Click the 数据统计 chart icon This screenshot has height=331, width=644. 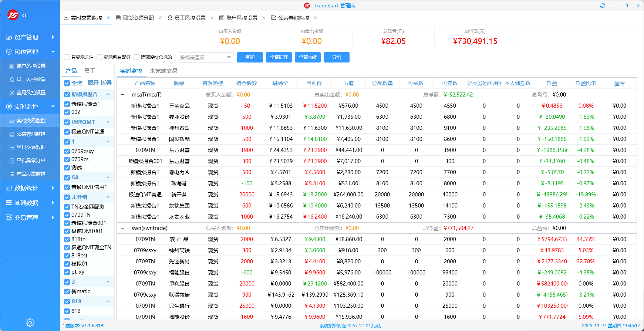tap(9, 188)
